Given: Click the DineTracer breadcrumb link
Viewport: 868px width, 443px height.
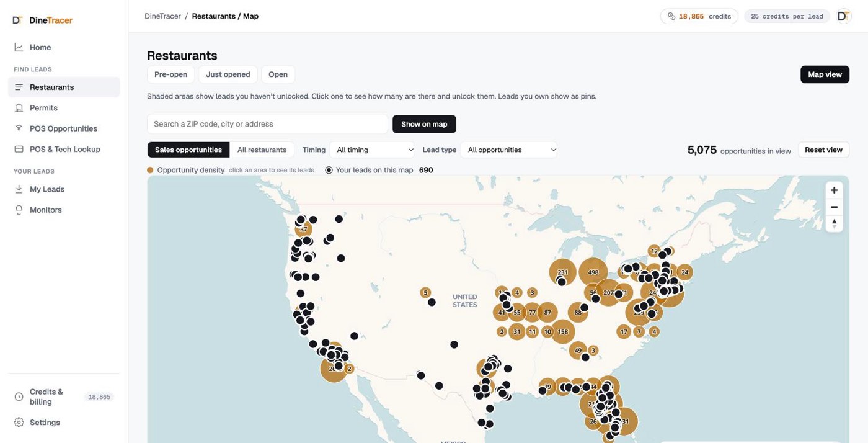Looking at the screenshot, I should click(162, 16).
